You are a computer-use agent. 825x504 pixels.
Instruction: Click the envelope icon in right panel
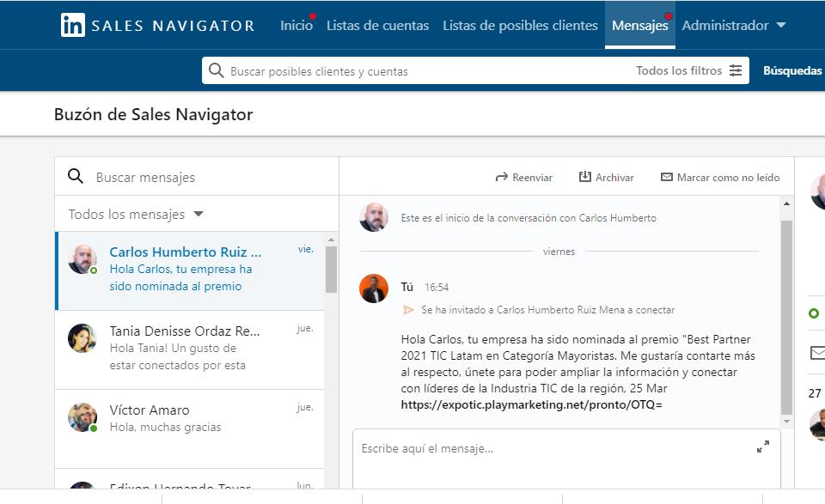pyautogui.click(x=817, y=353)
